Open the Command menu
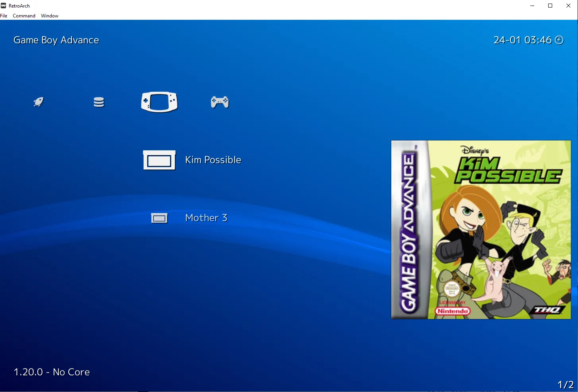Viewport: 578px width, 392px height. [x=24, y=16]
